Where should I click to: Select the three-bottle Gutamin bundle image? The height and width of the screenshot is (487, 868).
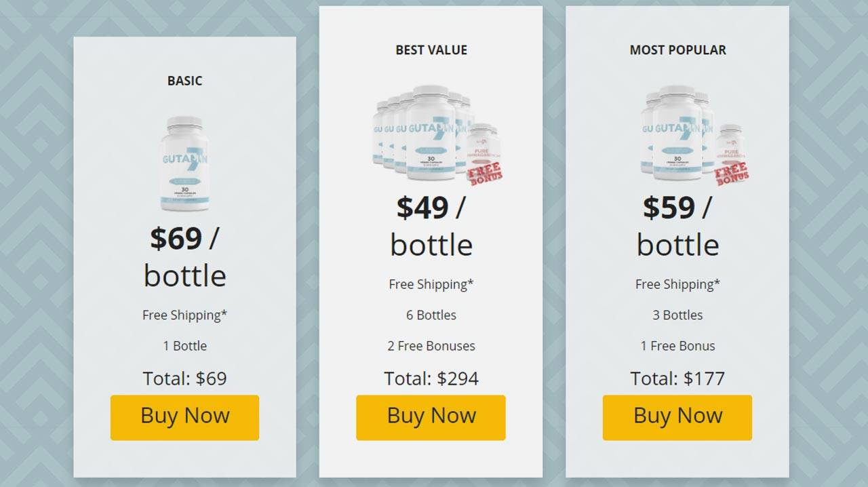point(694,134)
